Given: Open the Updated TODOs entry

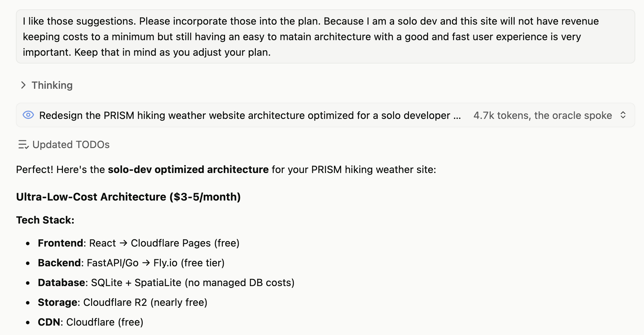Looking at the screenshot, I should tap(71, 144).
